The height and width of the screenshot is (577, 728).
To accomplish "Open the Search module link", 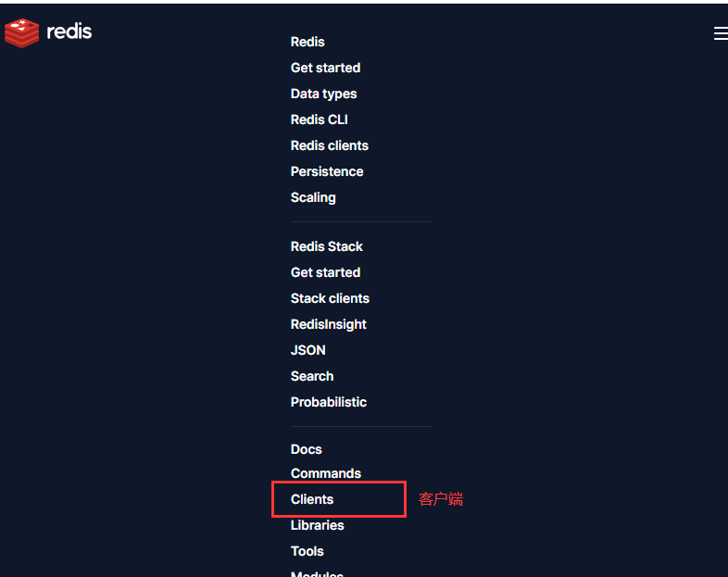I will click(311, 376).
